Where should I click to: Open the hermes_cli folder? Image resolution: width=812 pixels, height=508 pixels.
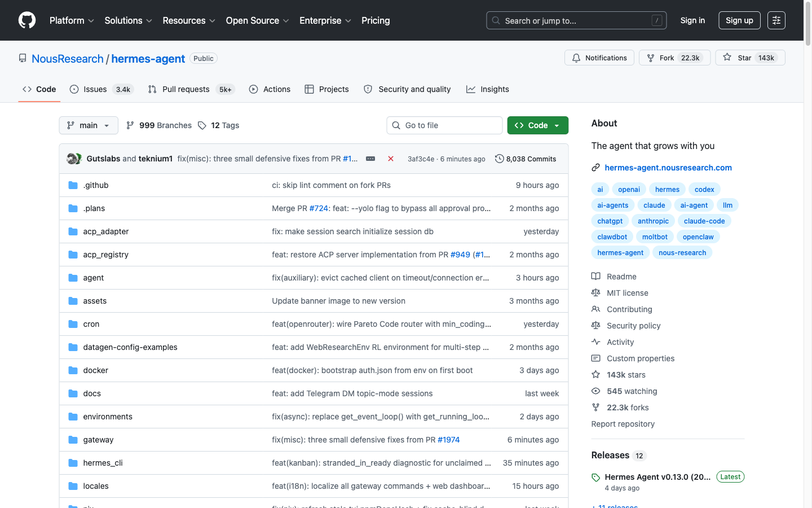point(103,463)
